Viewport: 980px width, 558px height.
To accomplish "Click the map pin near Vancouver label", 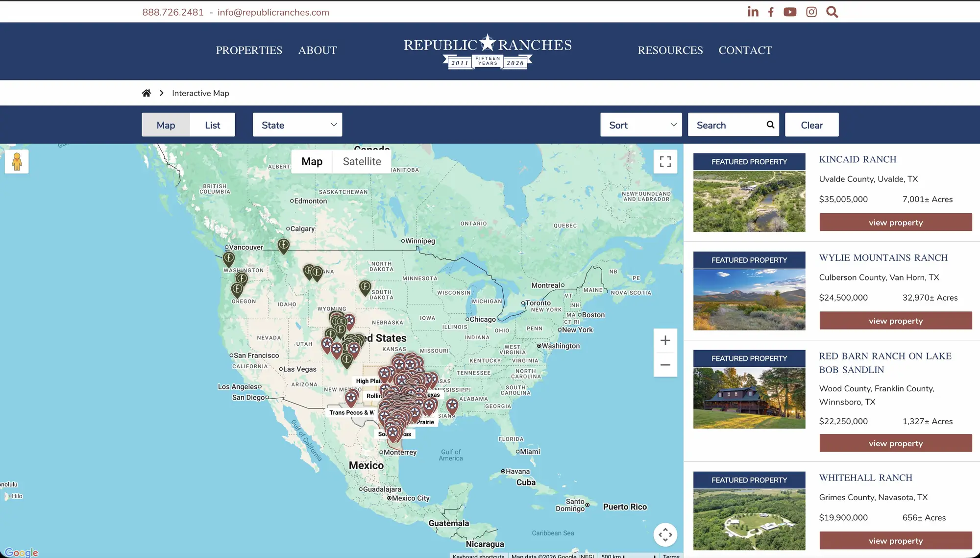I will coord(229,258).
